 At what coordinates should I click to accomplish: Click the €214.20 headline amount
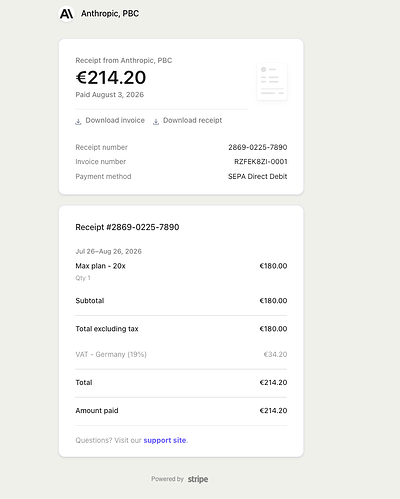(x=111, y=78)
